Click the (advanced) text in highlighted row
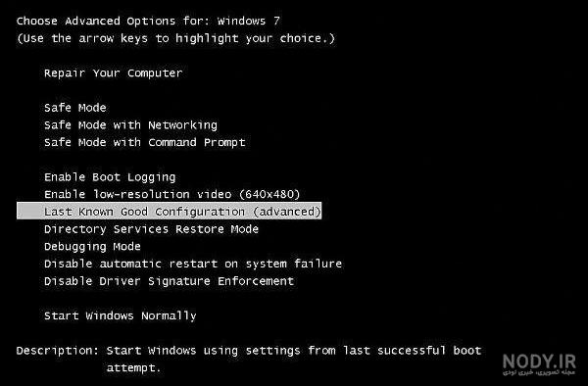This screenshot has width=588, height=386. [287, 212]
